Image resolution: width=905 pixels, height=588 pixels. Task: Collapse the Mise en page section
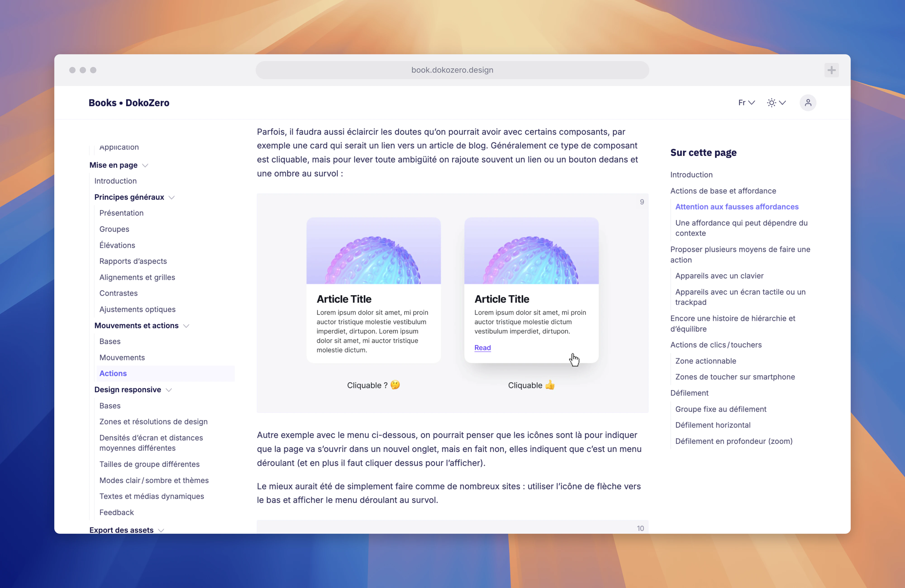tap(145, 165)
